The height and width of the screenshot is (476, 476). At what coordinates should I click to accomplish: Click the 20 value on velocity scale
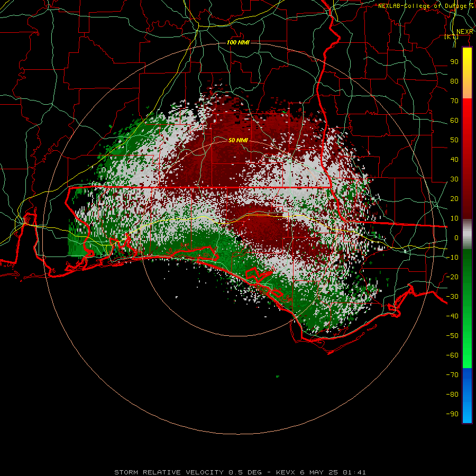tap(454, 198)
